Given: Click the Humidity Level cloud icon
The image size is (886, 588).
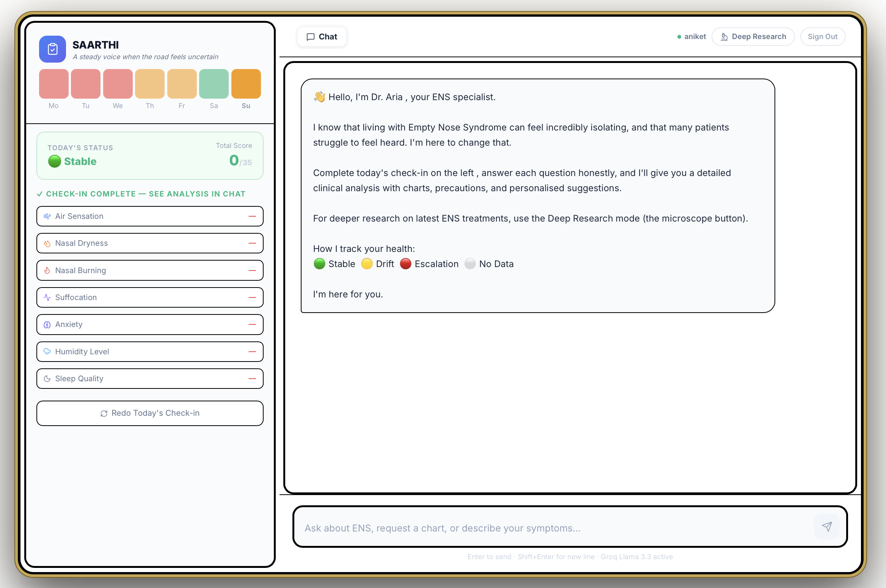Looking at the screenshot, I should tap(47, 352).
